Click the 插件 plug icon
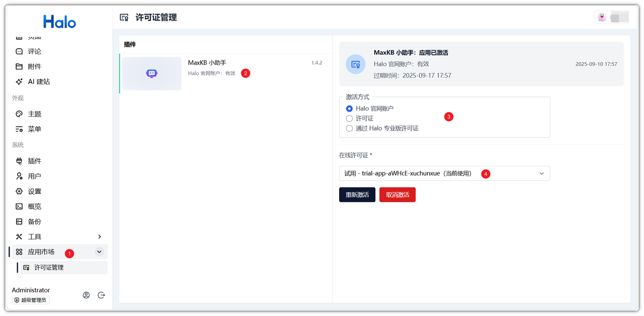Viewport: 644px width, 316px height. 19,161
